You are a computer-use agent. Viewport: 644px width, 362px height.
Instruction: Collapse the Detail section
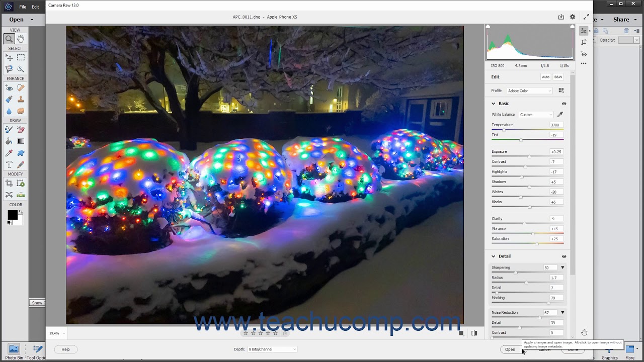[494, 256]
